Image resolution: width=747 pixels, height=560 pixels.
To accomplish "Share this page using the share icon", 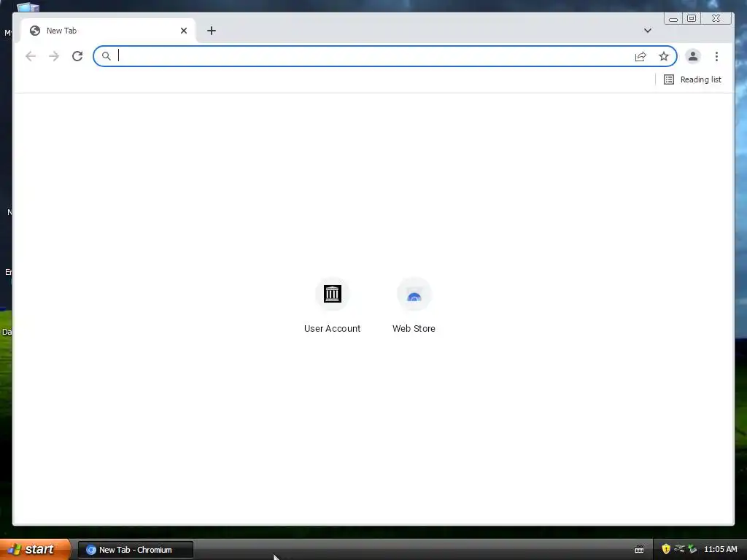I will tap(640, 56).
